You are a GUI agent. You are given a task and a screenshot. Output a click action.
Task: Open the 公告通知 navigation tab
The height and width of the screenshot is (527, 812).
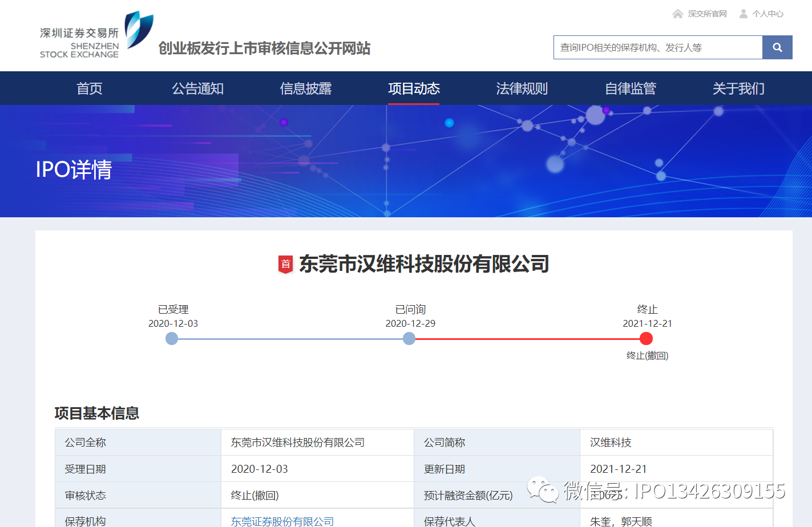click(x=198, y=88)
